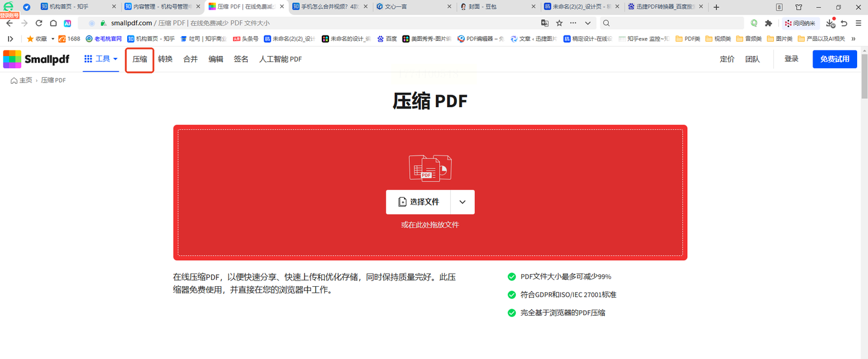
Task: Open the three-dot more options in address bar
Action: (x=573, y=23)
